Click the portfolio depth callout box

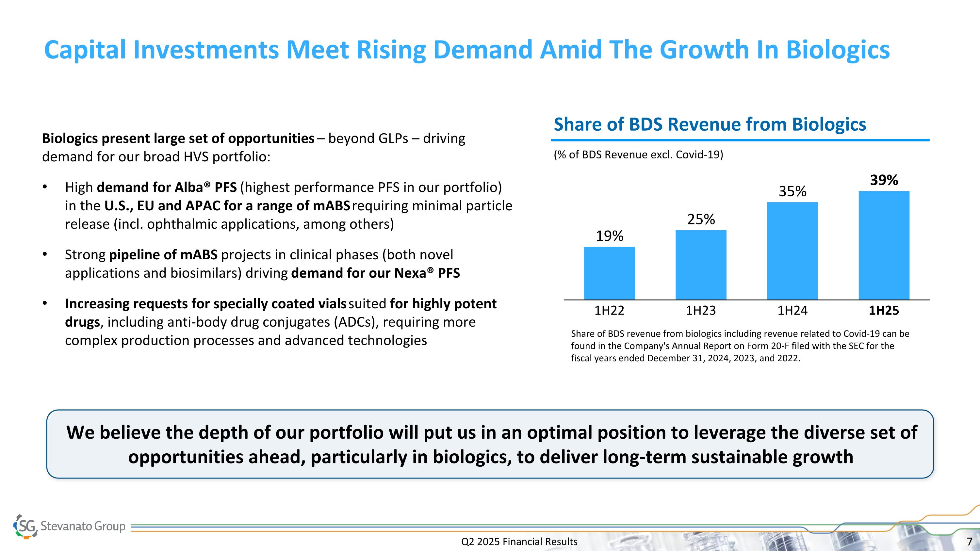coord(490,444)
